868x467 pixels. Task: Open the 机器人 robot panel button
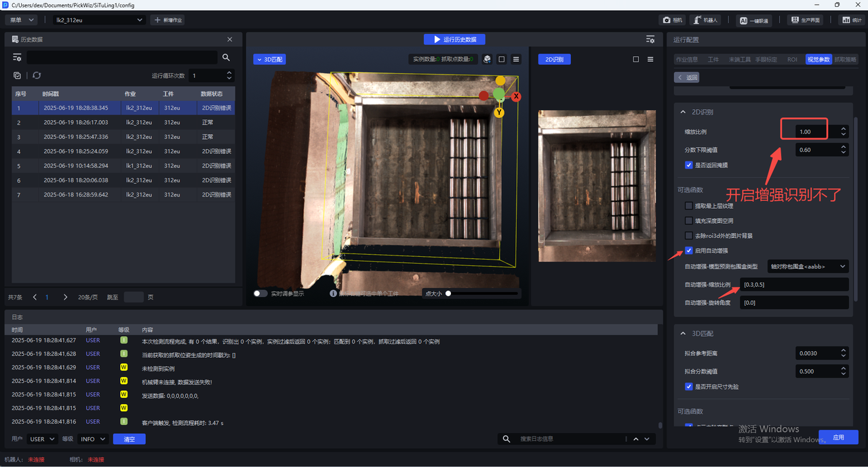[x=706, y=20]
